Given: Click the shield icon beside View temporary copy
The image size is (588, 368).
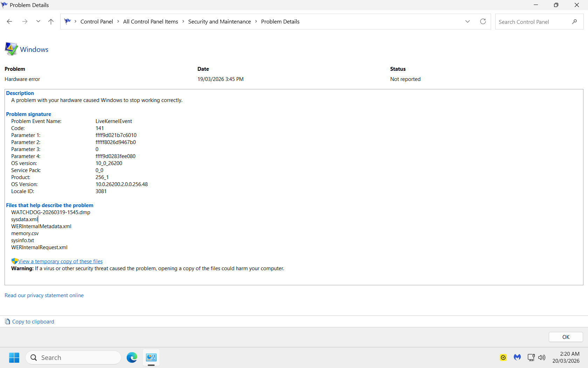Looking at the screenshot, I should coord(14,261).
